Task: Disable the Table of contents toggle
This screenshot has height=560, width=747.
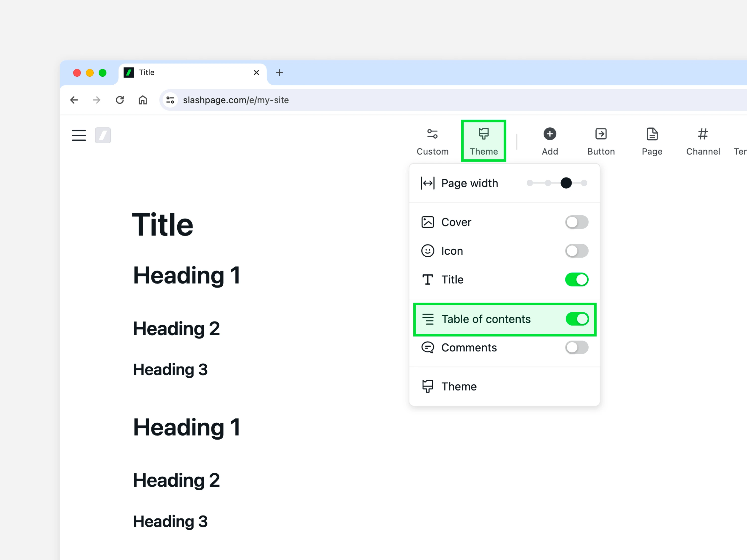Action: pyautogui.click(x=577, y=319)
